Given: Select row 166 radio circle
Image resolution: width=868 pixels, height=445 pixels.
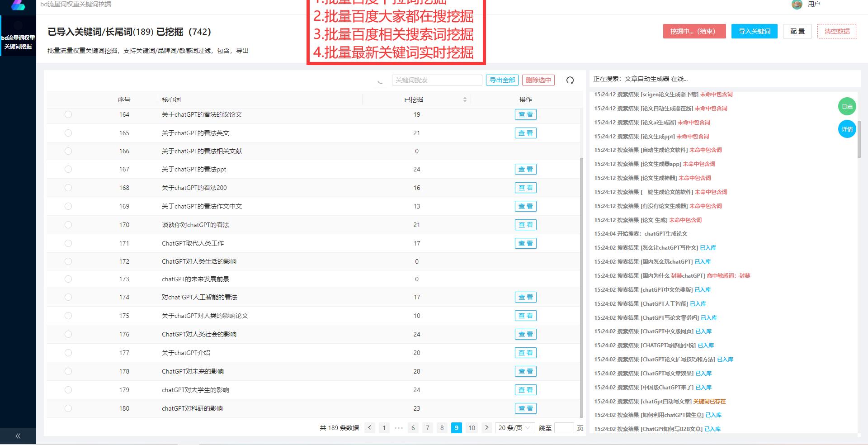Looking at the screenshot, I should (68, 151).
